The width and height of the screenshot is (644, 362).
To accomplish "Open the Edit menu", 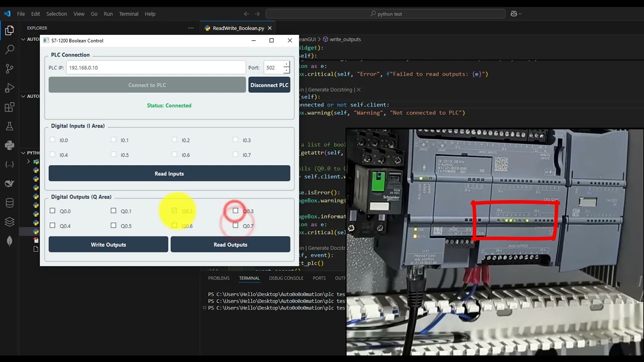I will (35, 14).
